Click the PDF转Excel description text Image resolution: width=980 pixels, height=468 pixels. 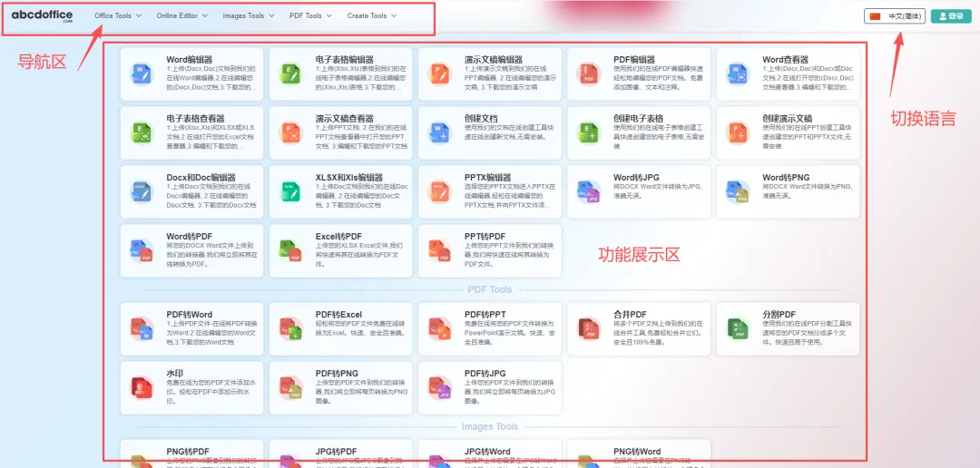[360, 328]
